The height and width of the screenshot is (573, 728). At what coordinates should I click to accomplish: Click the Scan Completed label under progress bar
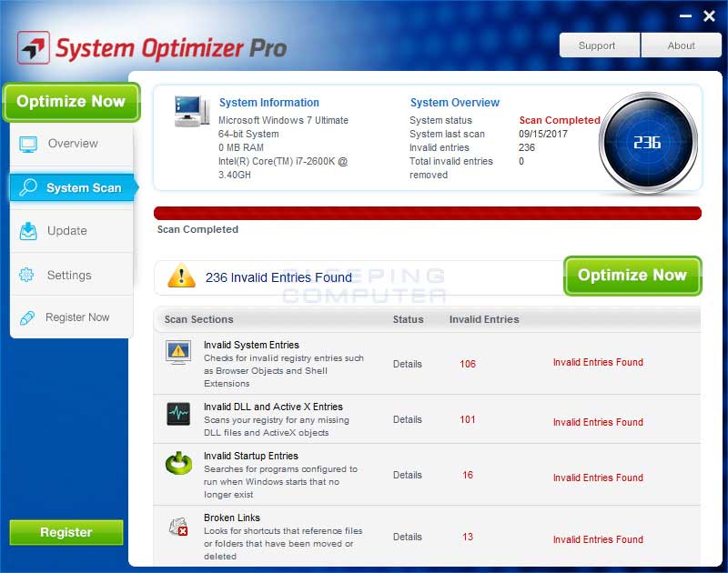point(197,229)
